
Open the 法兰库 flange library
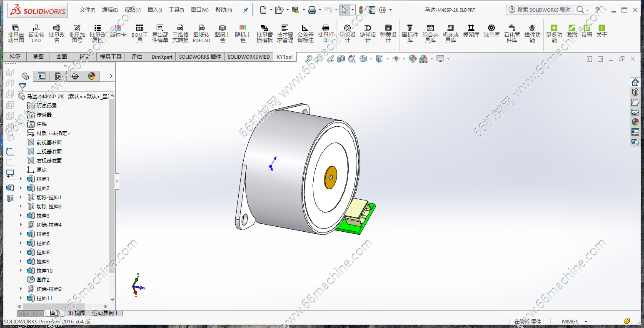click(492, 31)
